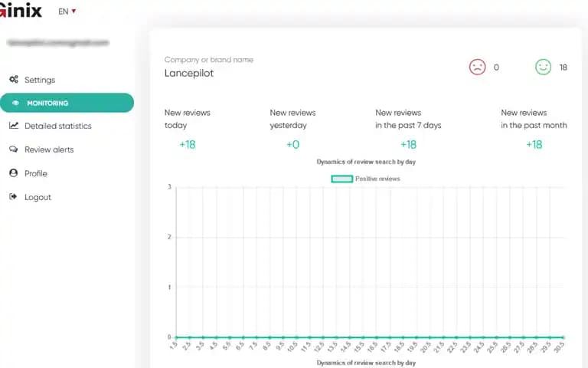Click the +18 past month value
588x368 pixels.
tap(534, 145)
